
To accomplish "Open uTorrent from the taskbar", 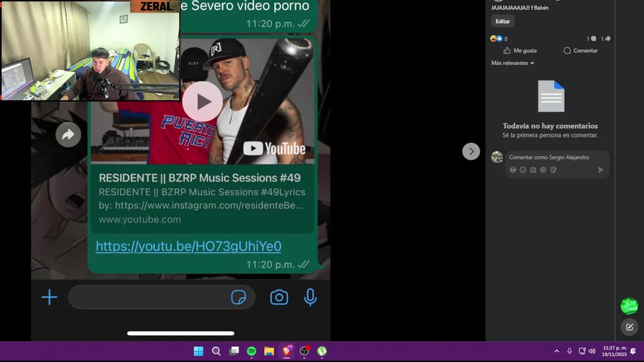I will click(x=322, y=351).
